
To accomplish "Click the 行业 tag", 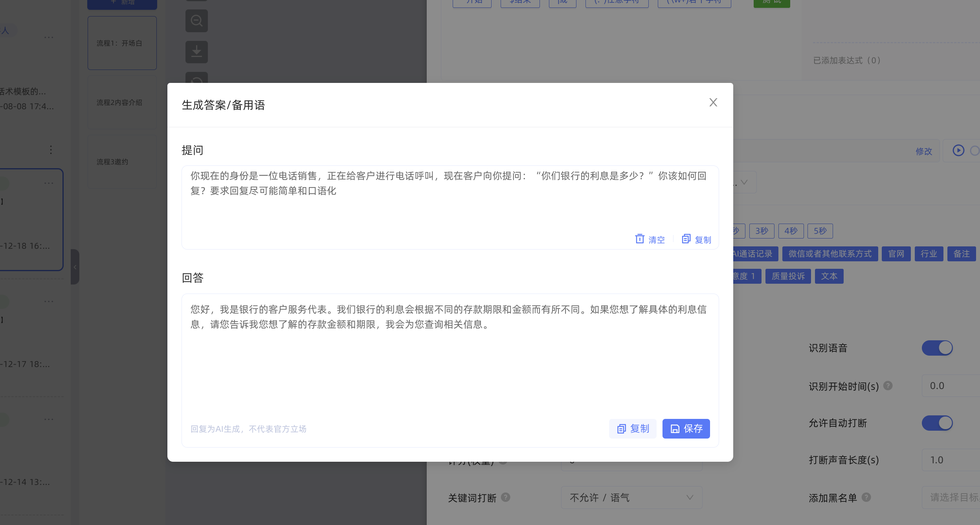I will [x=929, y=254].
